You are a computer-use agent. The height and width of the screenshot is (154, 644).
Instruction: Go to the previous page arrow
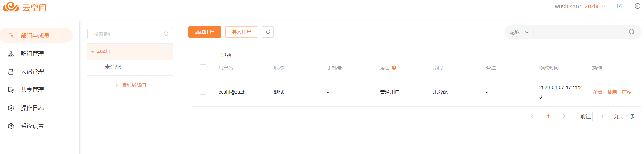pos(532,116)
